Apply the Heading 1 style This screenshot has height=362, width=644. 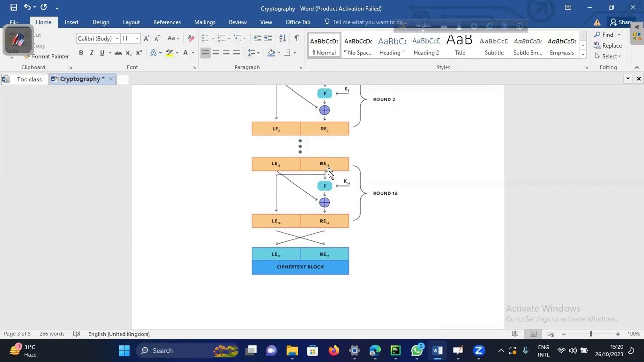391,46
